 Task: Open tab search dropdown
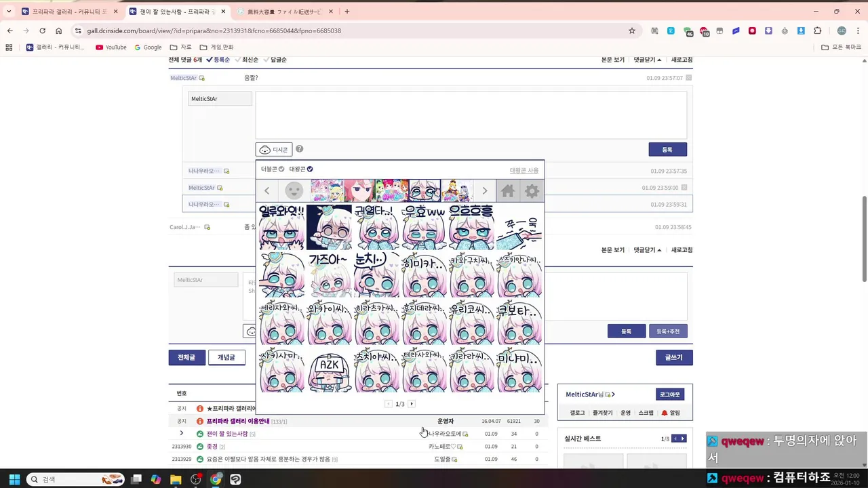coord(9,12)
